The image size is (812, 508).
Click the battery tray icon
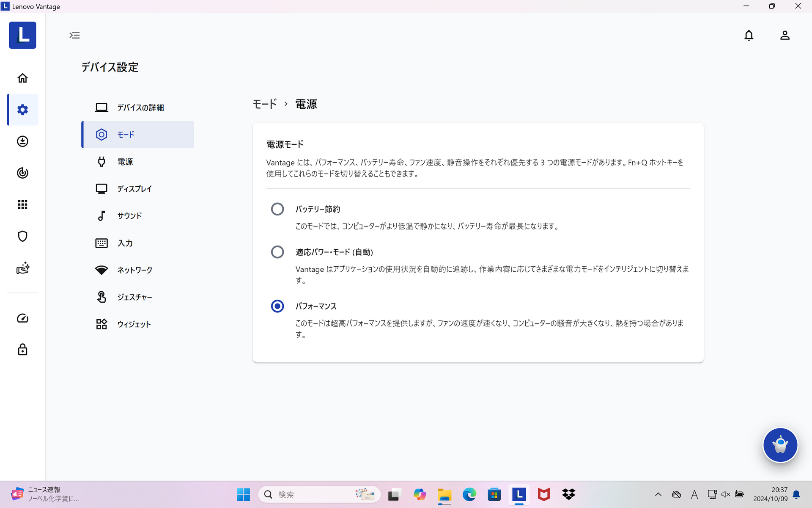[740, 494]
